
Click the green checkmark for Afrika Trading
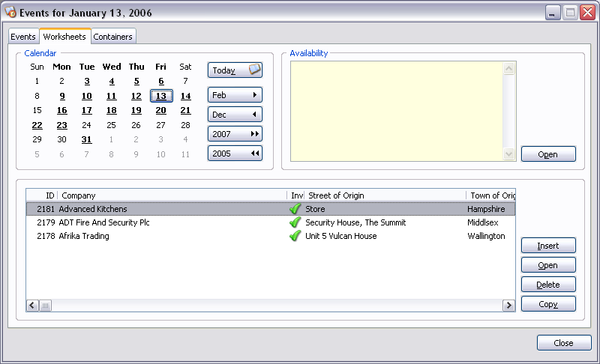pos(295,236)
